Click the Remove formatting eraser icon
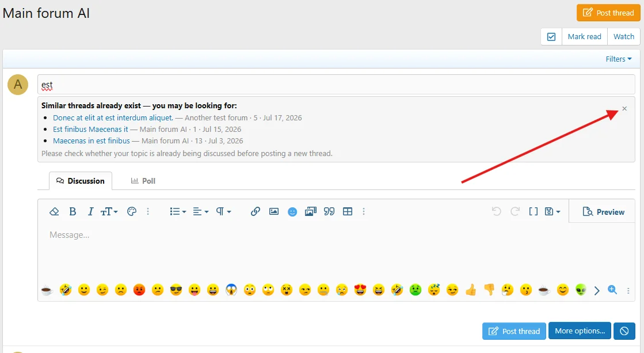The height and width of the screenshot is (353, 644). [x=54, y=212]
